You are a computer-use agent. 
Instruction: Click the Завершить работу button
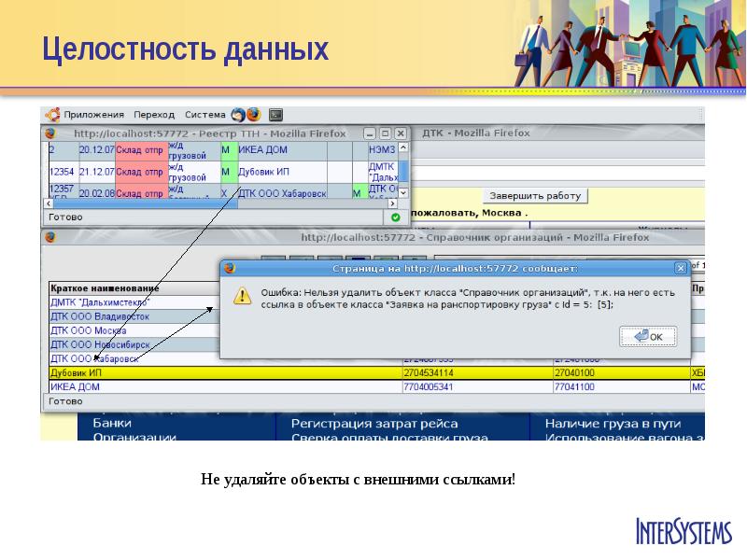(535, 196)
